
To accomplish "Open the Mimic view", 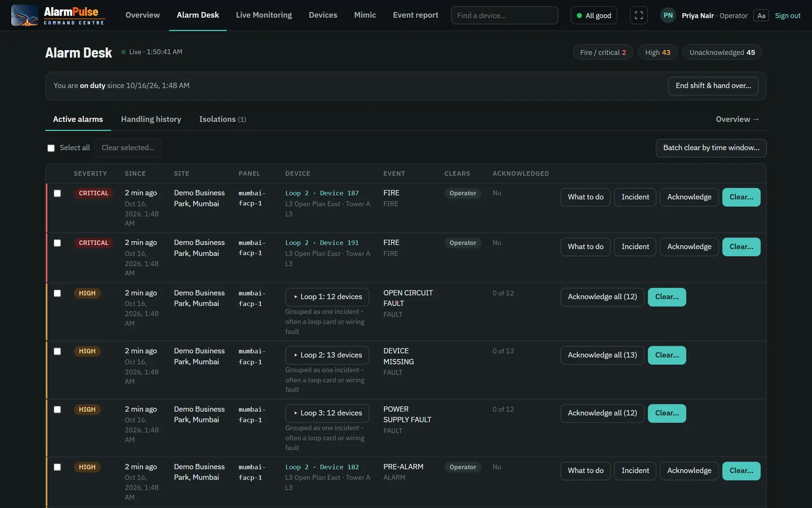I will point(365,15).
